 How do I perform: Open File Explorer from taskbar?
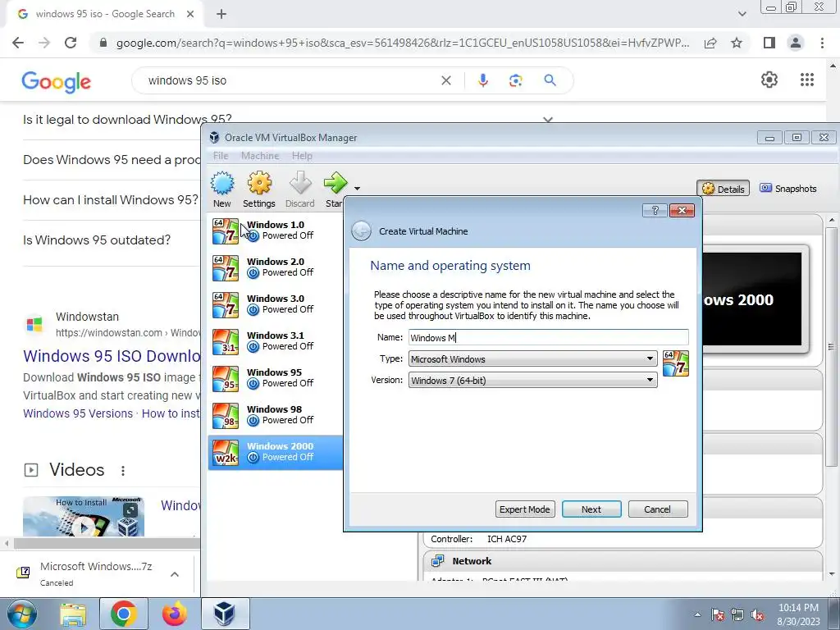[73, 614]
